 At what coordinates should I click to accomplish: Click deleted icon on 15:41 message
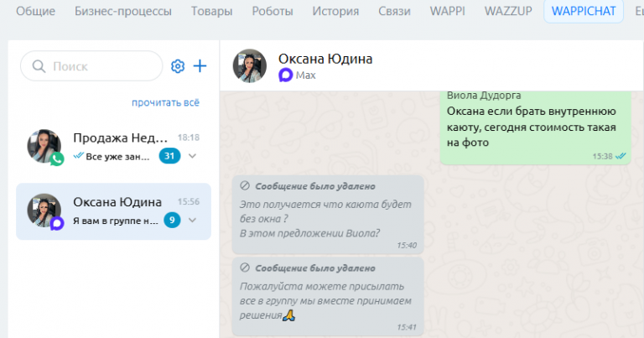coord(245,268)
